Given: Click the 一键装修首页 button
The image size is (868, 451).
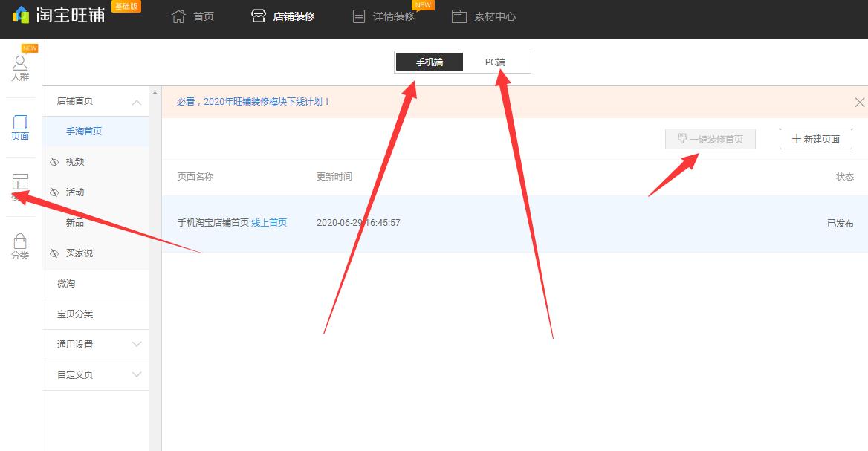Looking at the screenshot, I should (x=710, y=139).
